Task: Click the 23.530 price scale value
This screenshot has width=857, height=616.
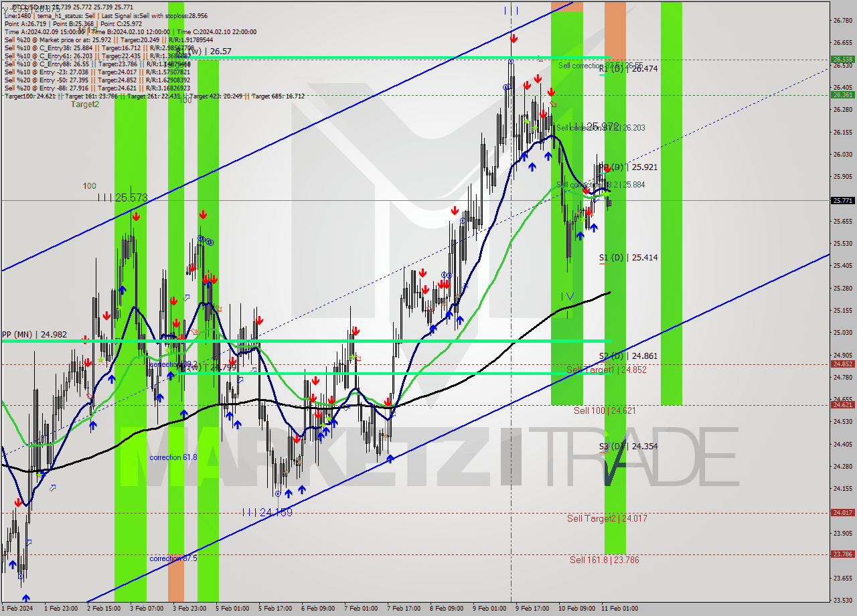Action: pyautogui.click(x=842, y=600)
